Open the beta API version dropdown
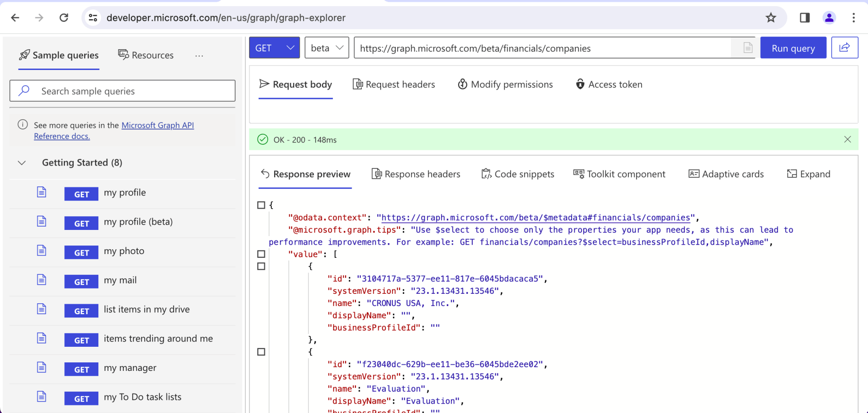868x413 pixels. [327, 48]
